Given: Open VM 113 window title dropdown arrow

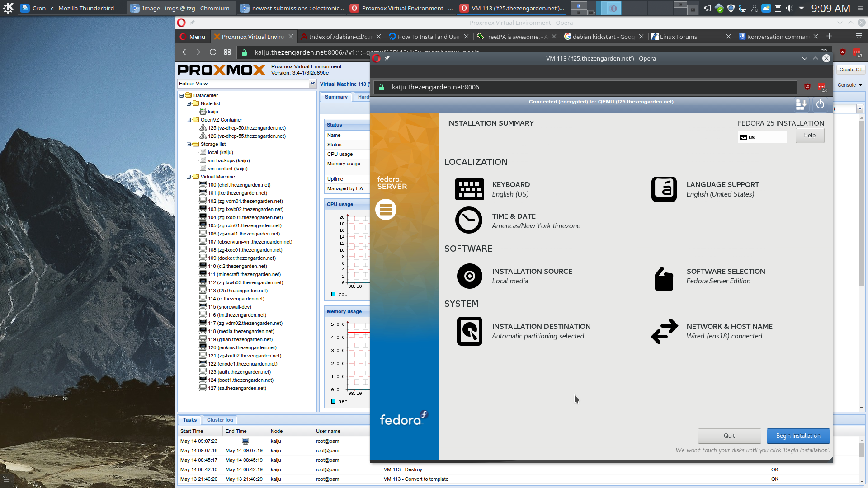Looking at the screenshot, I should 805,58.
